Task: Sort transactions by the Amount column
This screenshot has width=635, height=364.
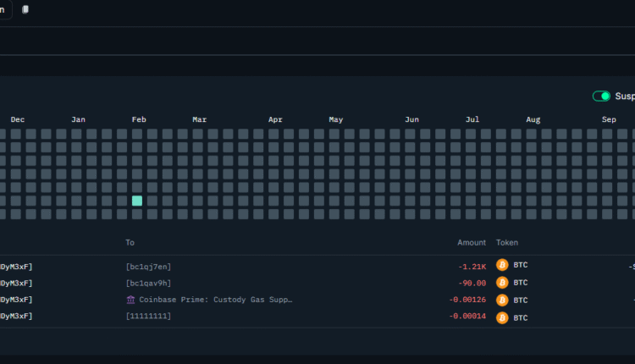Action: click(x=472, y=243)
